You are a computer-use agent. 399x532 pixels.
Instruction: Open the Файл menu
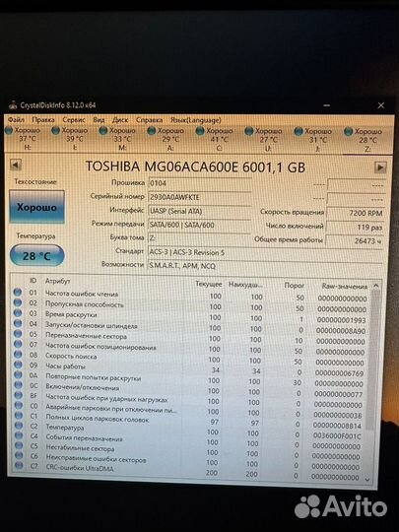(16, 119)
